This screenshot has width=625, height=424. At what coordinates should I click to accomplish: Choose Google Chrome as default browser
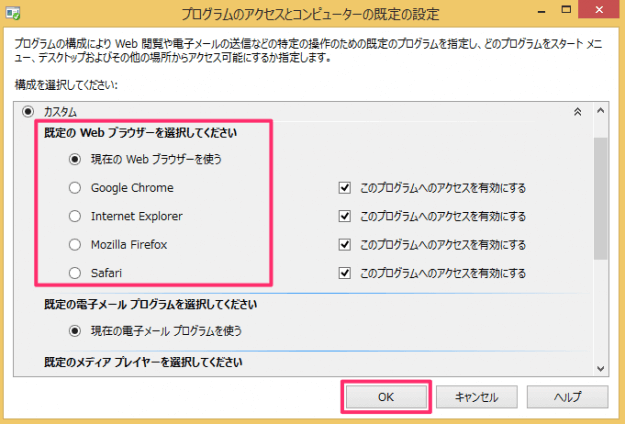coord(75,188)
